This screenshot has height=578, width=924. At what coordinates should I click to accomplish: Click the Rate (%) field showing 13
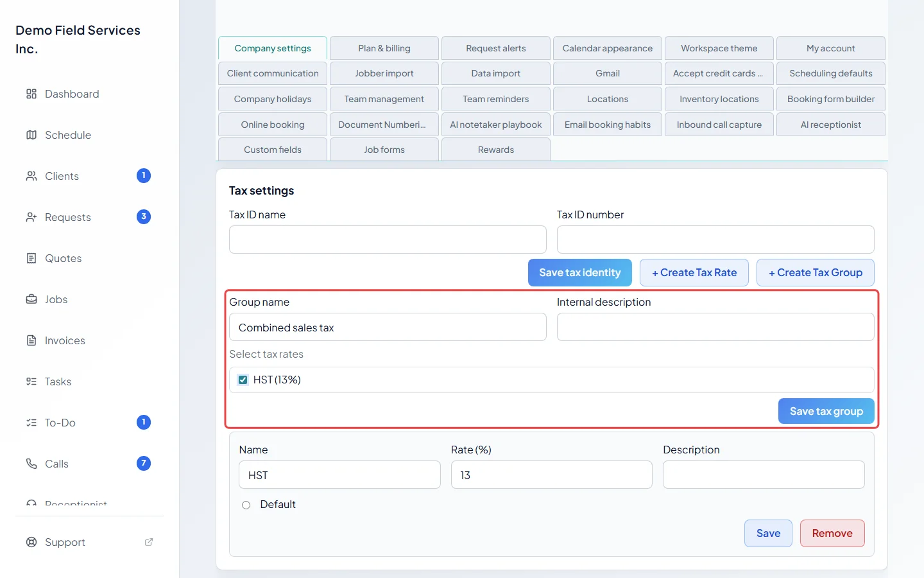[552, 475]
